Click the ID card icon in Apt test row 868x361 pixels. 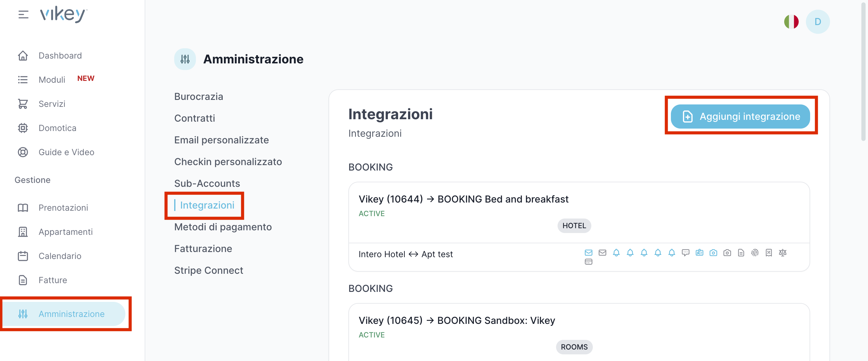pos(699,253)
